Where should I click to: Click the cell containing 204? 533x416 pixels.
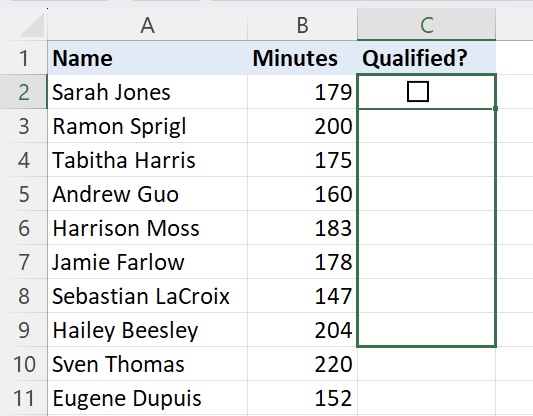pos(302,330)
